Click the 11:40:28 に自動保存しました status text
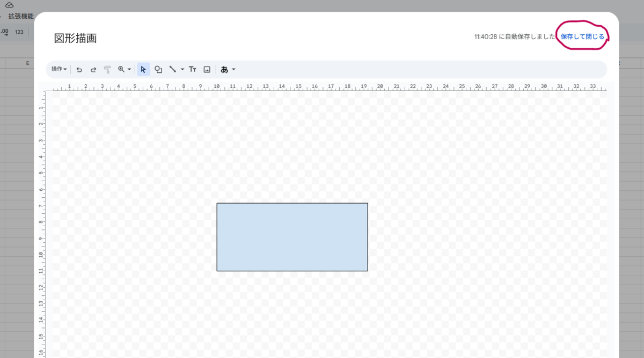 click(x=515, y=36)
